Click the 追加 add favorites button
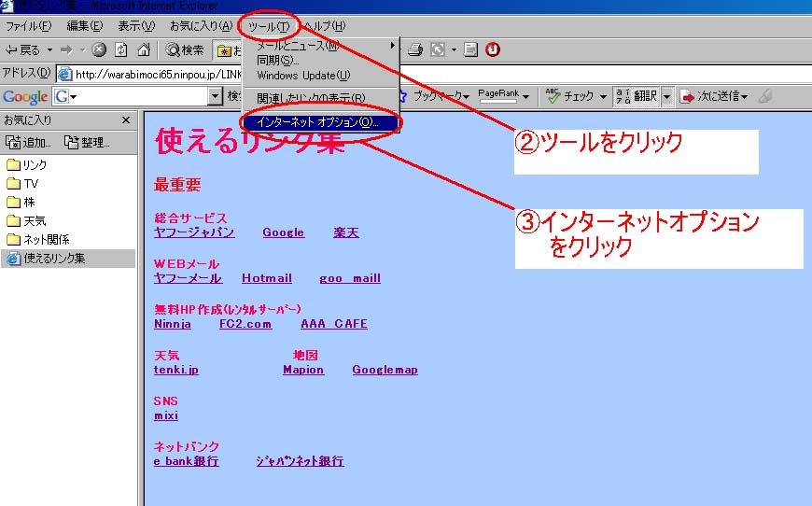This screenshot has width=812, height=506. (x=28, y=142)
